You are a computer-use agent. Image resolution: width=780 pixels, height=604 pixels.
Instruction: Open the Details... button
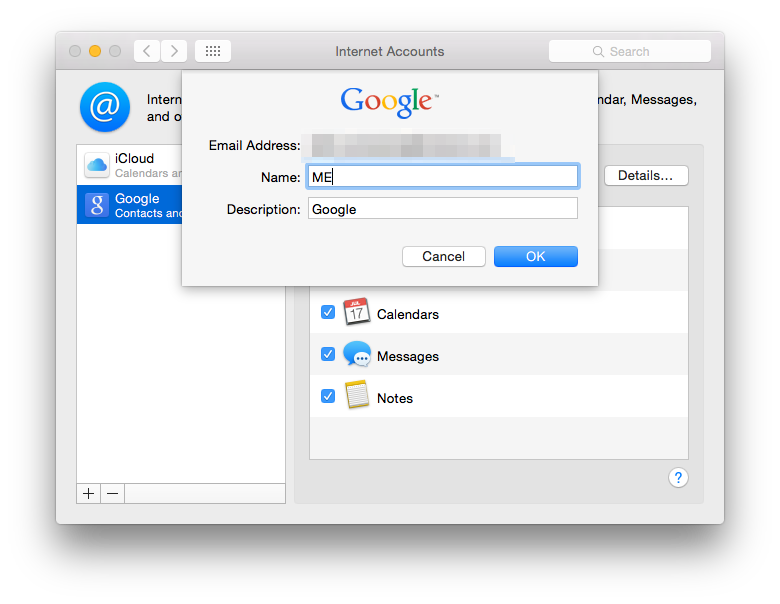(646, 176)
